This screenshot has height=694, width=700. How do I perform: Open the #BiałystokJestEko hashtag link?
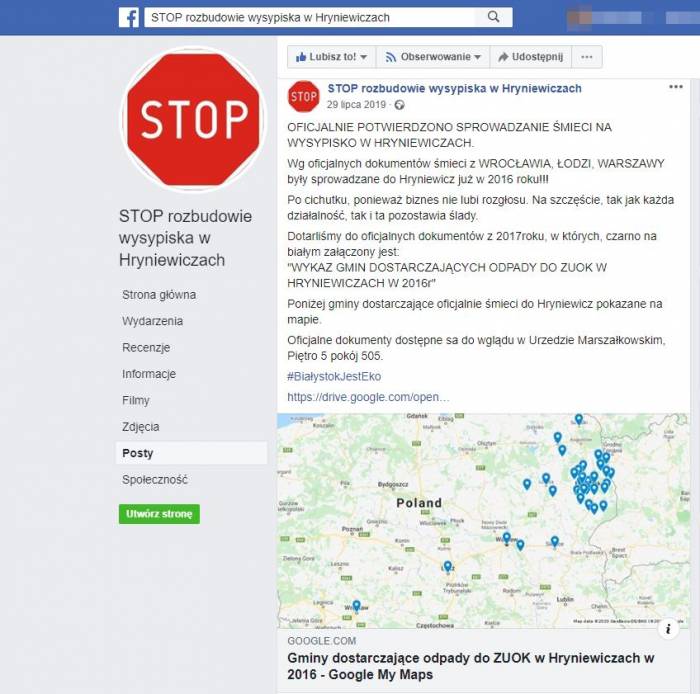click(334, 377)
